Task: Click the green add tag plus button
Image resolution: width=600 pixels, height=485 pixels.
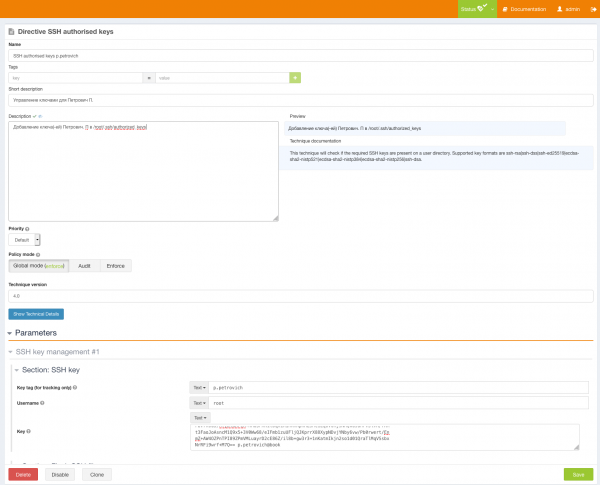Action: click(x=295, y=77)
